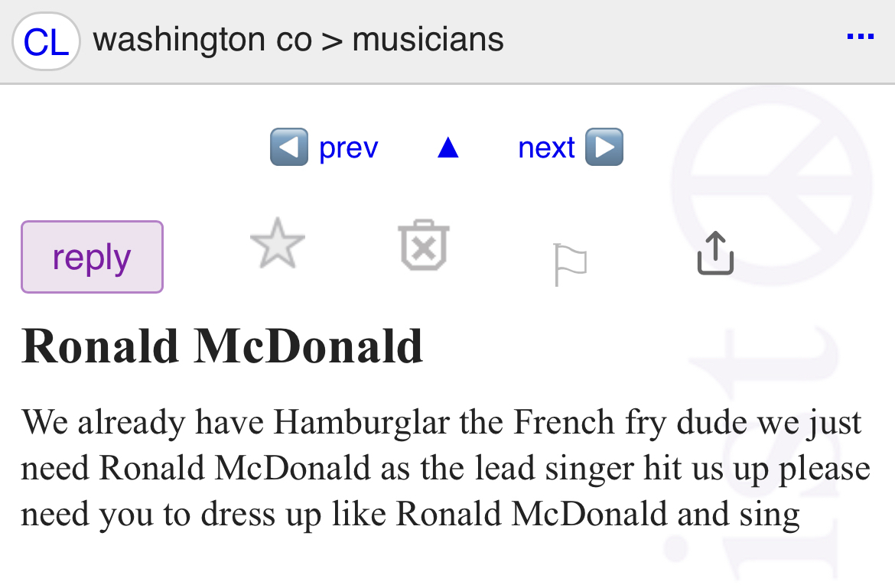Click the ">" breadcrumb separator
This screenshot has height=588, width=895.
point(332,40)
